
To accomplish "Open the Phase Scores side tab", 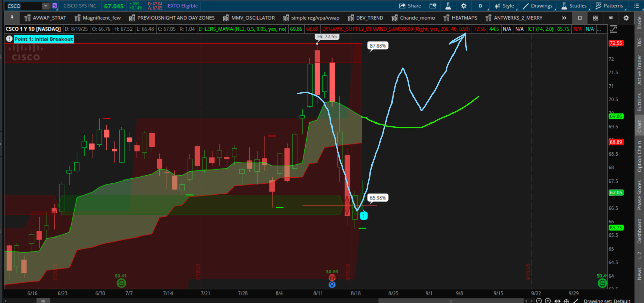I will [x=639, y=195].
